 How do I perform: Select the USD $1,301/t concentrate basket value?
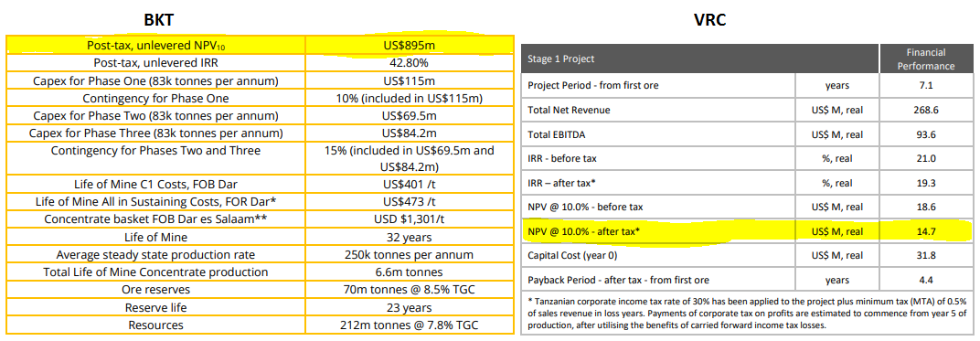[410, 219]
